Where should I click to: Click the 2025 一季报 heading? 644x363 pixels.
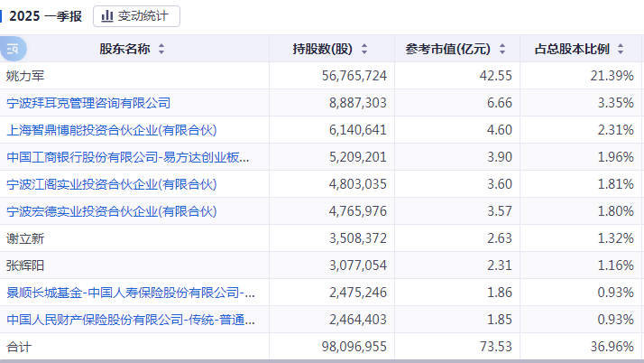[45, 16]
